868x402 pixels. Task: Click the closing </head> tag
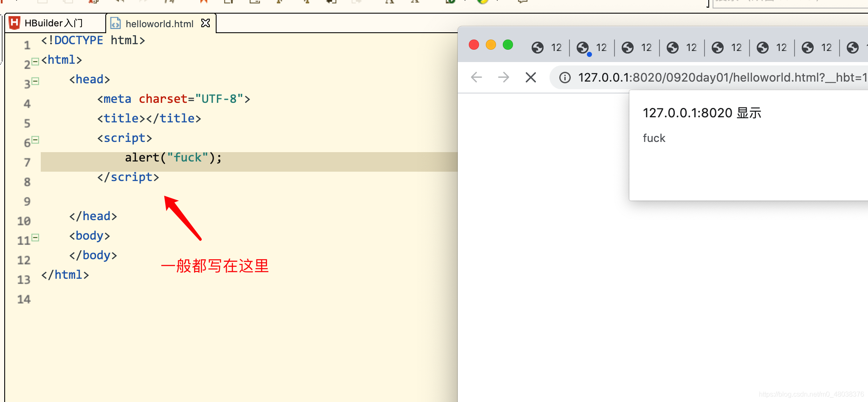point(93,216)
